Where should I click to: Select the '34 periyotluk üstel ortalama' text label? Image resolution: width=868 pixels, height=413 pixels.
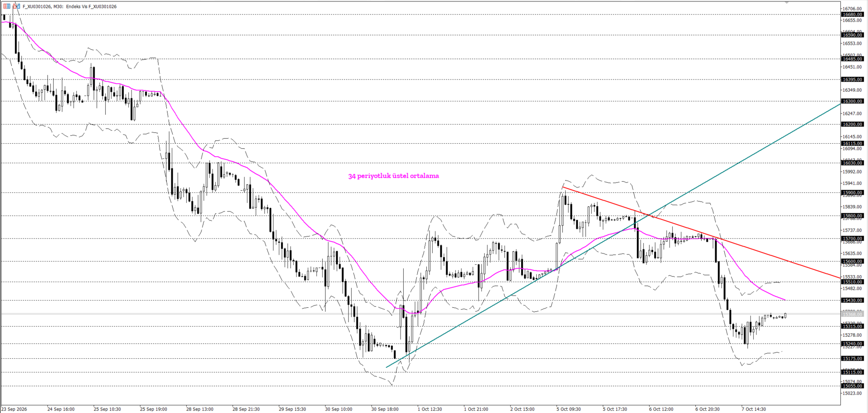click(x=393, y=176)
